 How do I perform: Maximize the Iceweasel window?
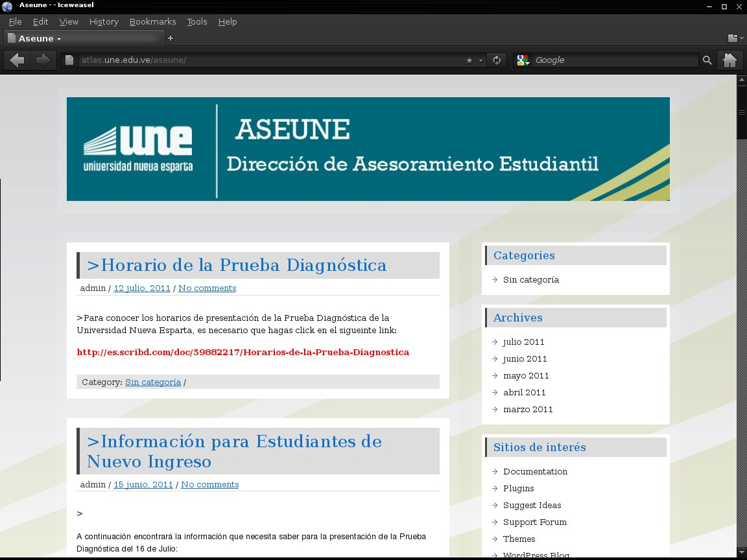724,6
